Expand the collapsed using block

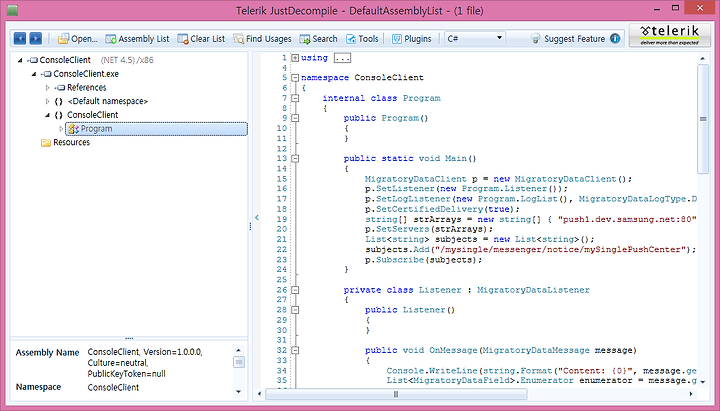[295, 58]
